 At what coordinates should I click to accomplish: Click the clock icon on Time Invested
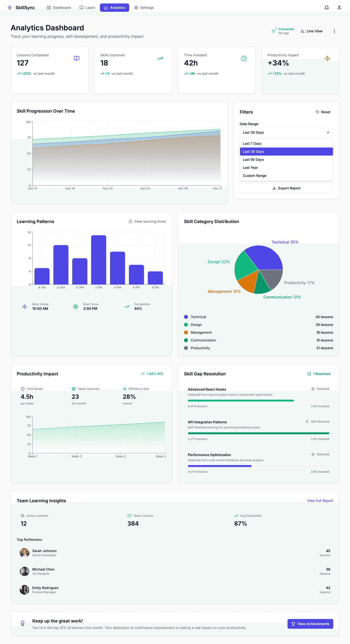tap(244, 58)
